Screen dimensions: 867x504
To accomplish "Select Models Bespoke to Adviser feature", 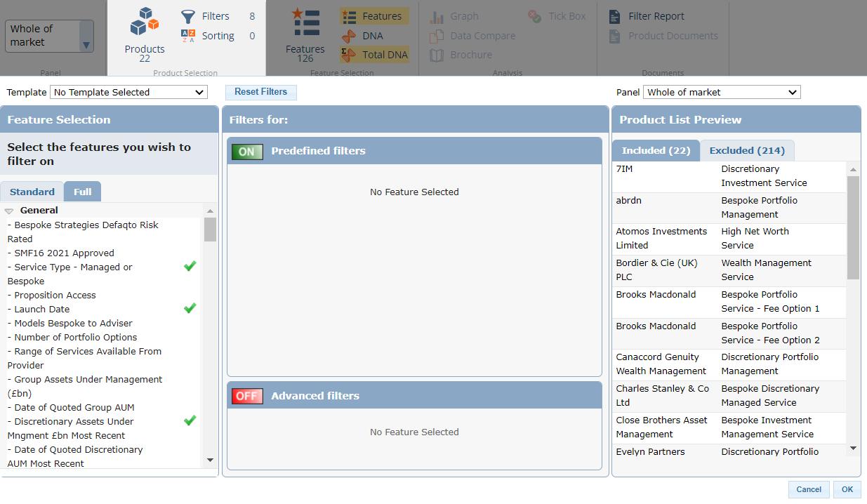I will (x=70, y=323).
